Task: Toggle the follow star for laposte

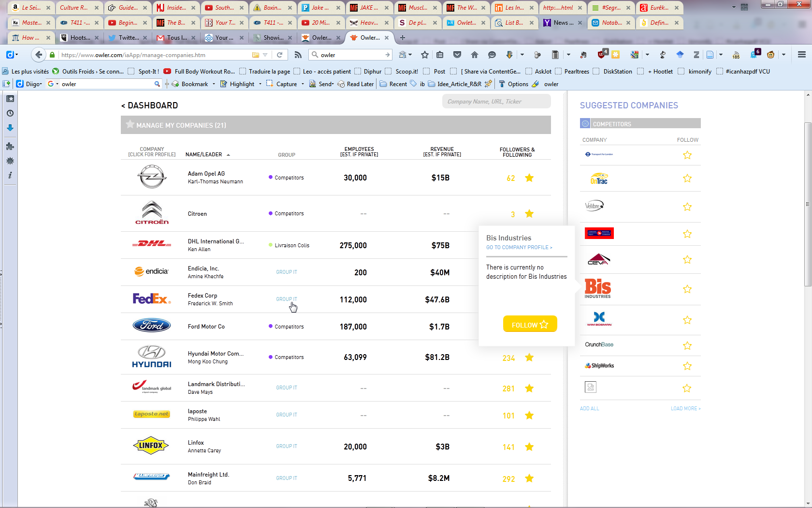Action: point(529,415)
